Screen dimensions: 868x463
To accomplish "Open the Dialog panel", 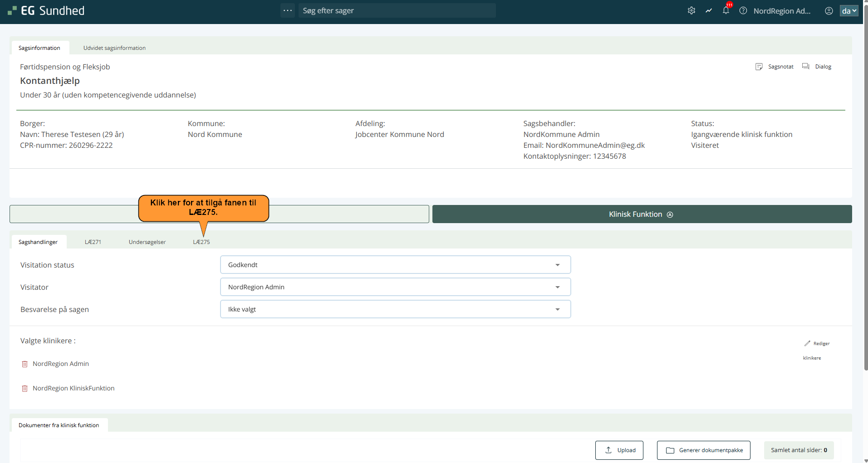I will click(817, 67).
